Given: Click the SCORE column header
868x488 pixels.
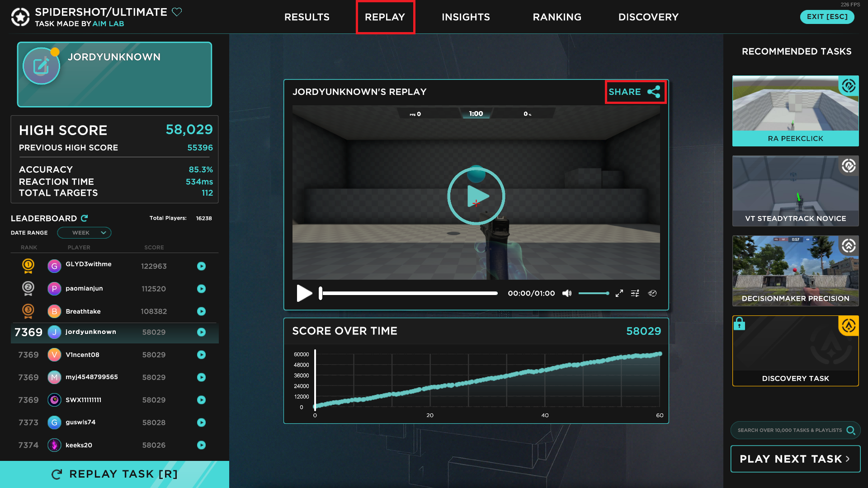Looking at the screenshot, I should click(x=154, y=248).
